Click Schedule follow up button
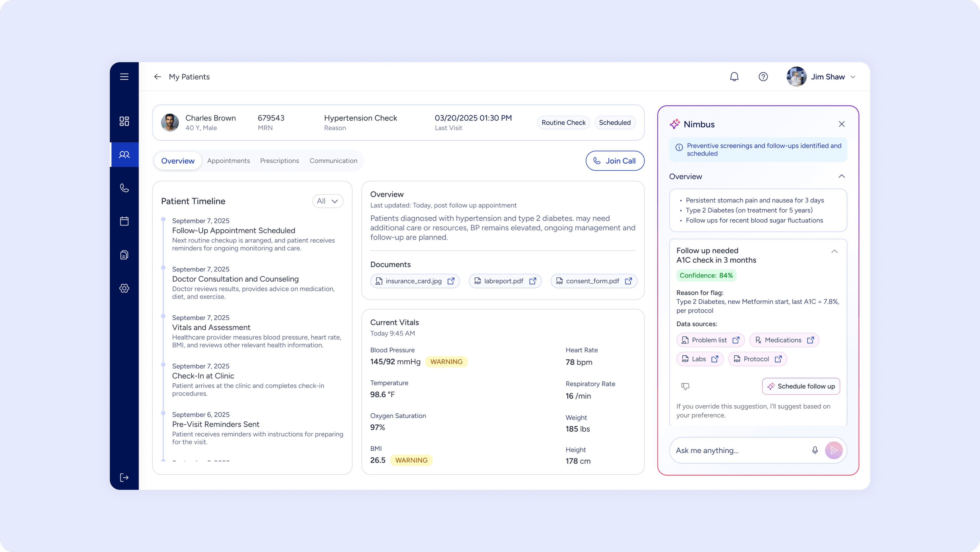Screen dimensions: 980x552 tap(801, 386)
